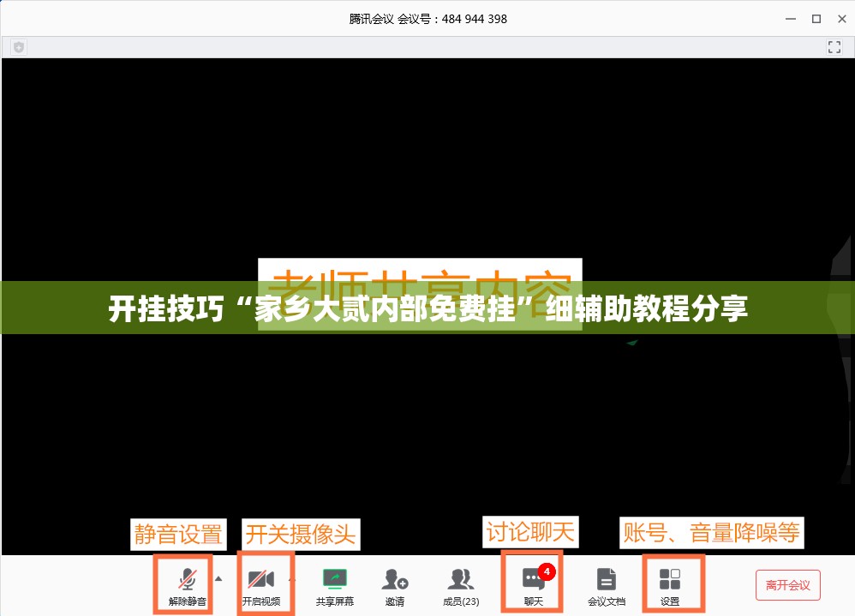The width and height of the screenshot is (855, 616).
Task: Minimize the Tencent Meeting window
Action: (x=791, y=19)
